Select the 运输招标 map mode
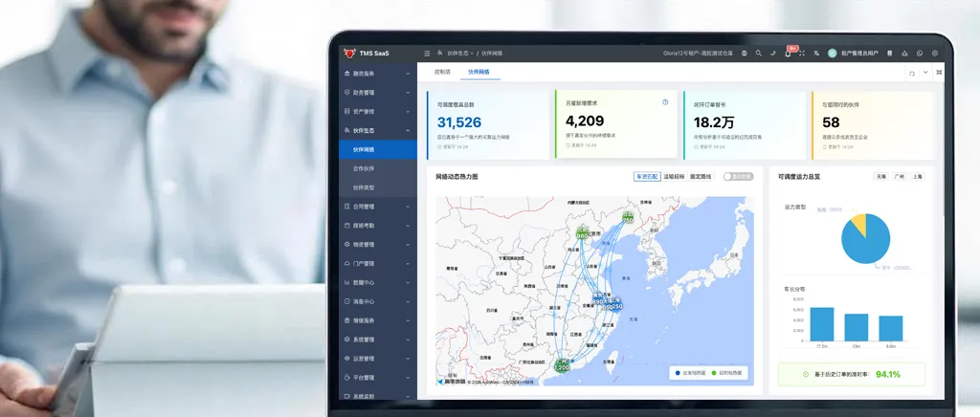 [x=673, y=177]
